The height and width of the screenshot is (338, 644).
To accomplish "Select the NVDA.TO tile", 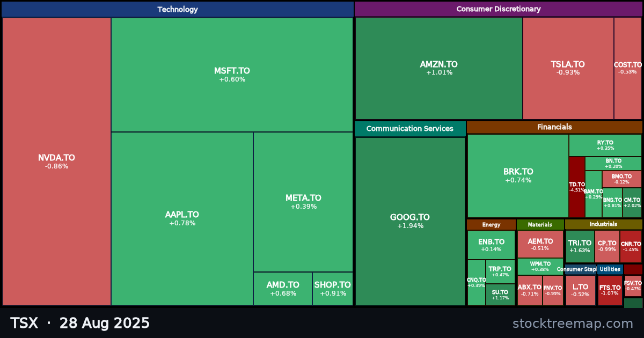I will click(56, 161).
